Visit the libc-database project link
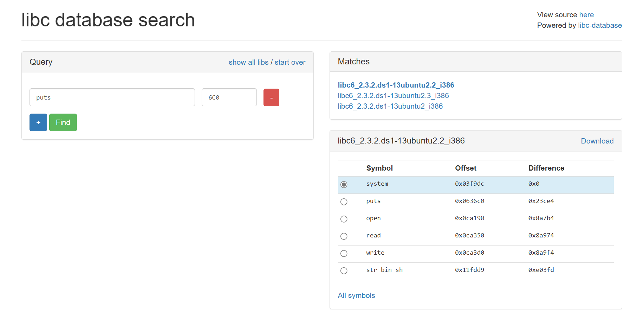This screenshot has width=644, height=325. 600,25
